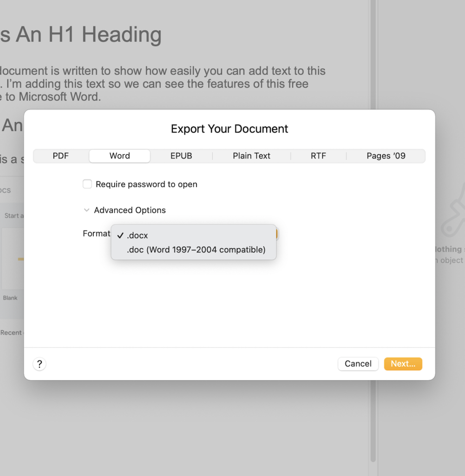Click the H1 Heading text in the document
This screenshot has width=465, height=476.
click(x=81, y=34)
